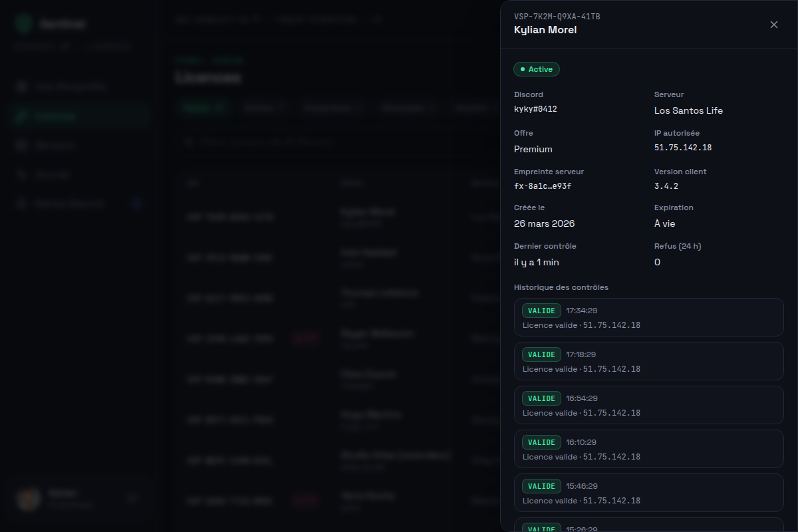Select the server fingerprint fx-8a1c…e93f
This screenshot has height=532, width=798.
pos(543,186)
